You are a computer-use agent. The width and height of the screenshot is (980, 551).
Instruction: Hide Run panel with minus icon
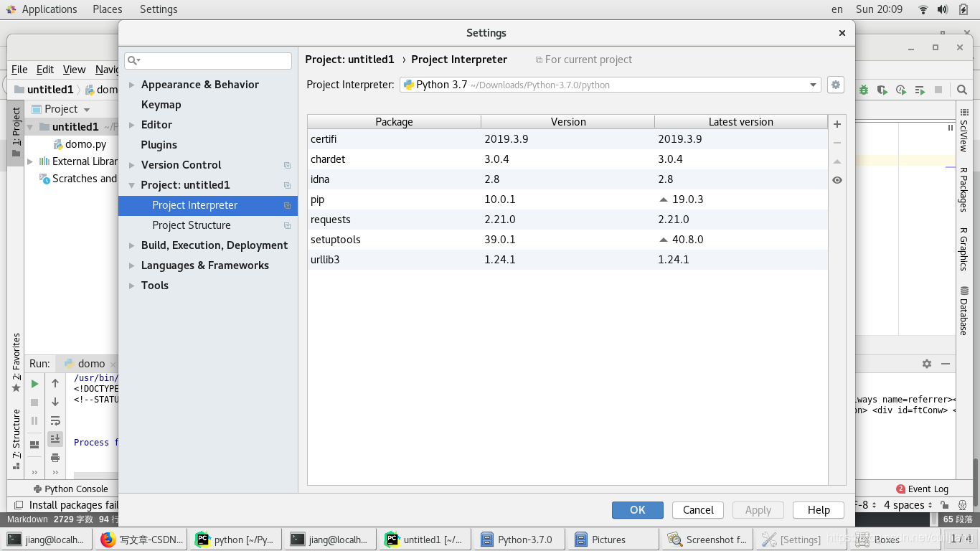(946, 364)
